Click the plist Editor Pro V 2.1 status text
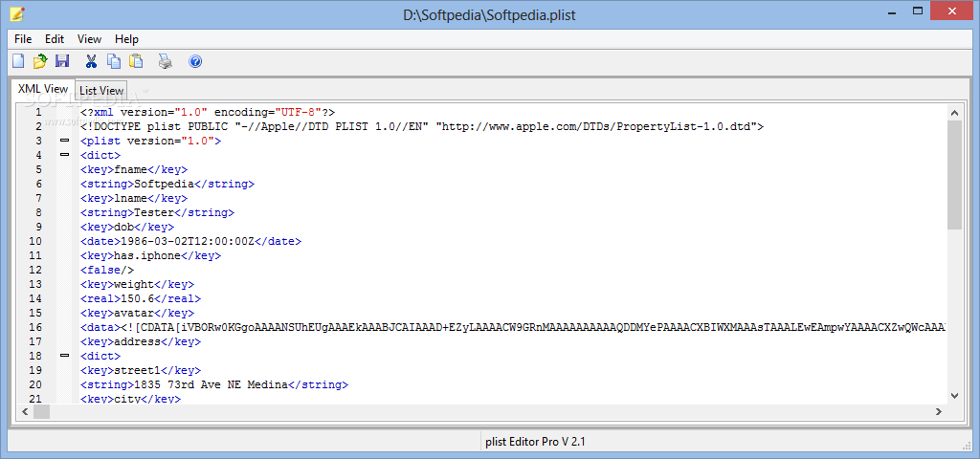 coord(535,442)
